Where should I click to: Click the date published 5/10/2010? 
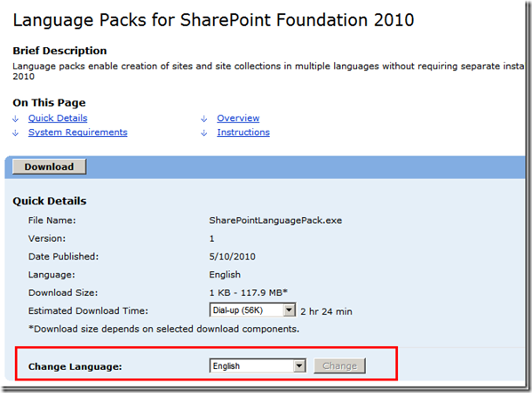tap(232, 256)
